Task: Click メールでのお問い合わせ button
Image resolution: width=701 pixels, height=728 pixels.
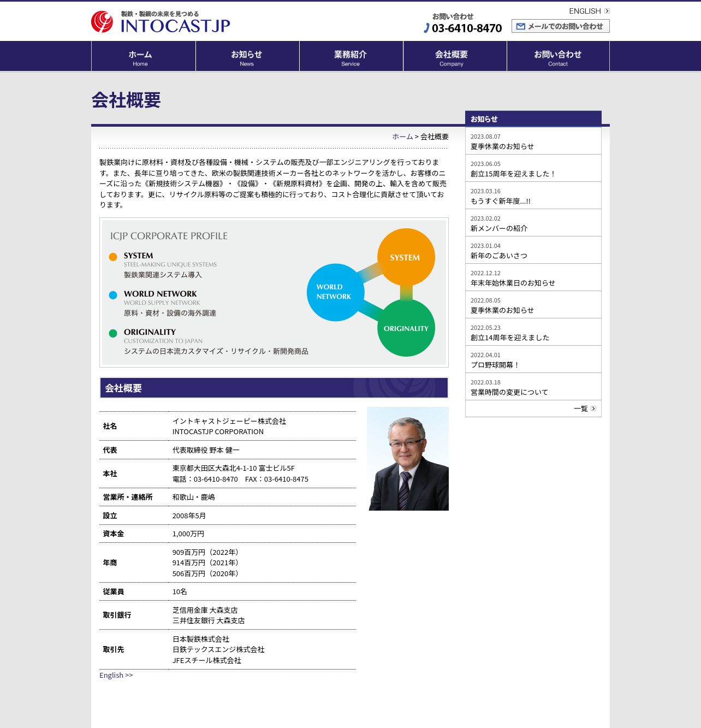Action: (560, 26)
